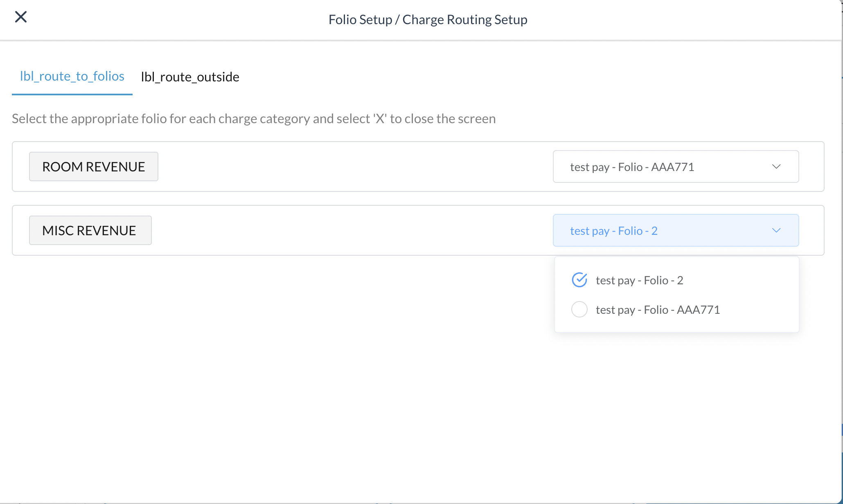Screen dimensions: 843x504
Task: Choose 'test pay - Folio - 2' option text
Action: tap(639, 280)
